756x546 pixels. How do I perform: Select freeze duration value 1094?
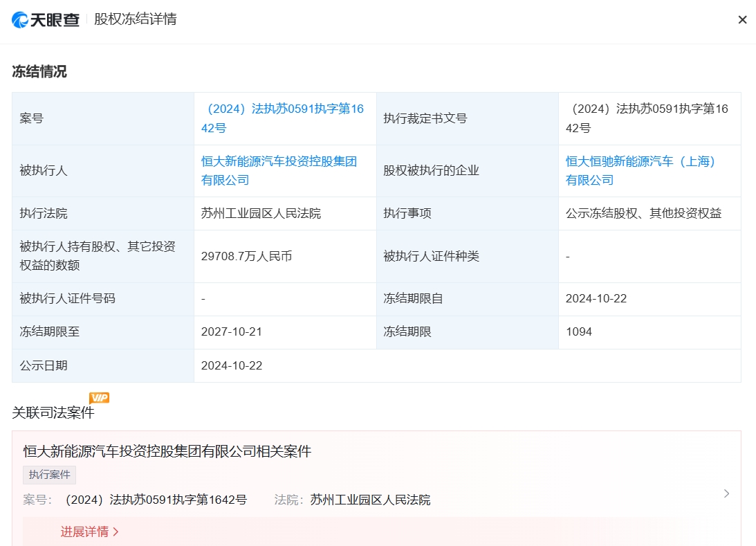coord(578,332)
